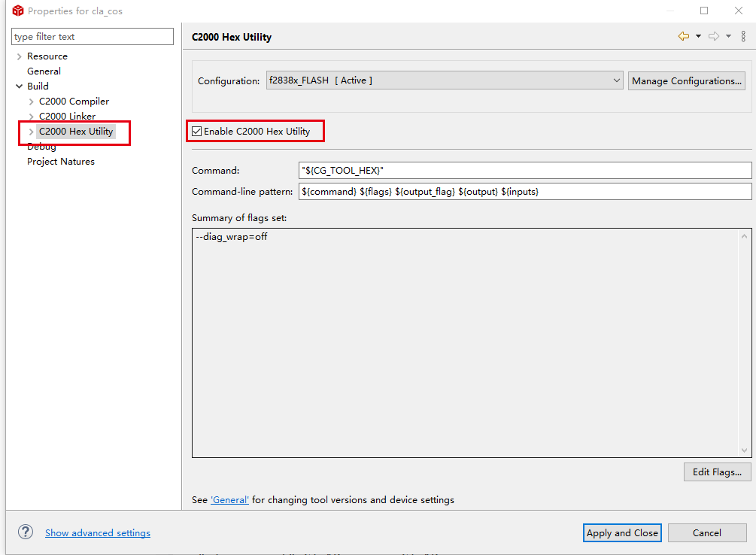This screenshot has width=756, height=555.
Task: Select the Debug tree item
Action: coord(41,147)
